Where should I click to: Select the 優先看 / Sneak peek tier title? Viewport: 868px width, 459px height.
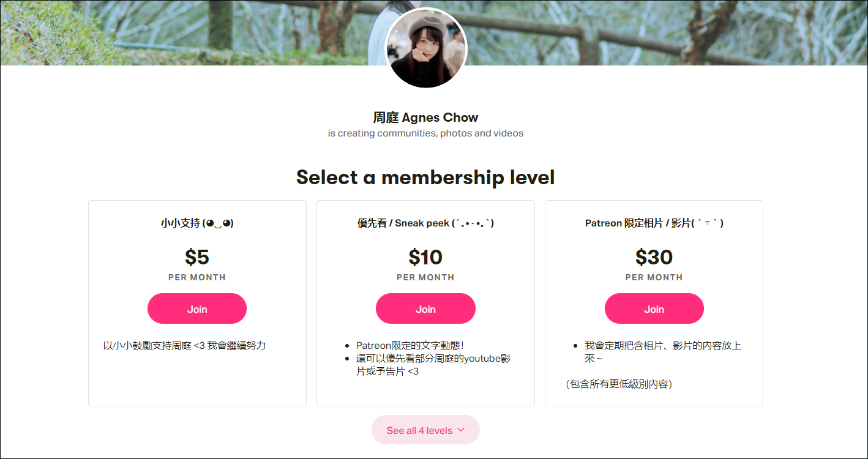[425, 223]
